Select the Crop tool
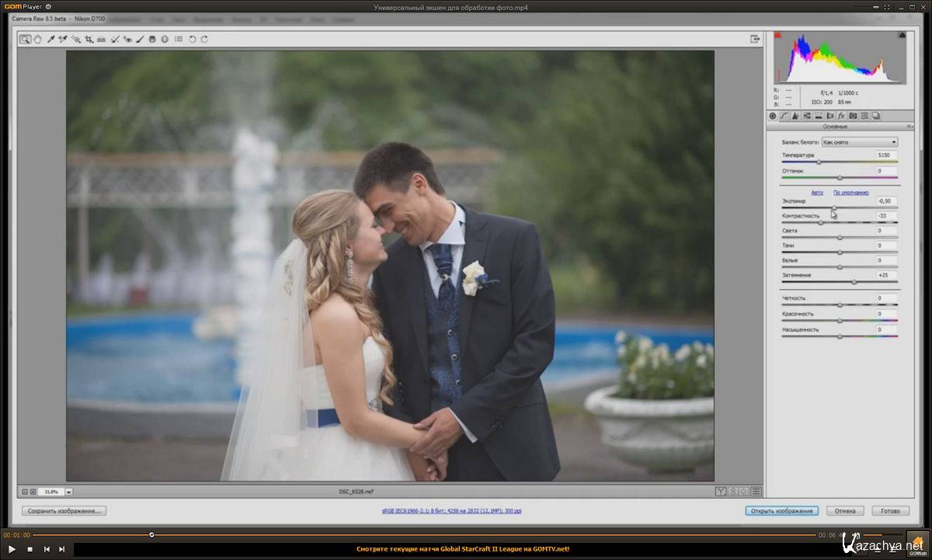The image size is (932, 560). (x=89, y=39)
